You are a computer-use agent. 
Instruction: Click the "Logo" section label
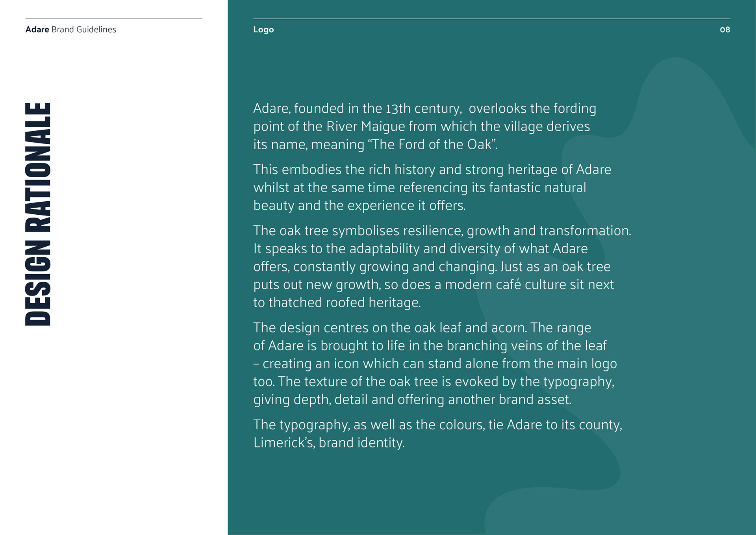click(263, 30)
